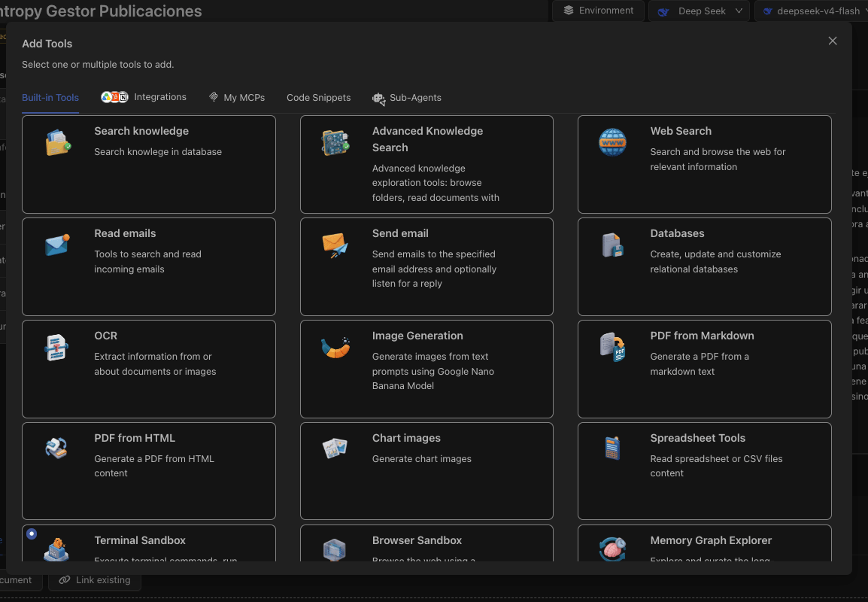Select the Databases tool title
868x602 pixels.
pyautogui.click(x=677, y=233)
